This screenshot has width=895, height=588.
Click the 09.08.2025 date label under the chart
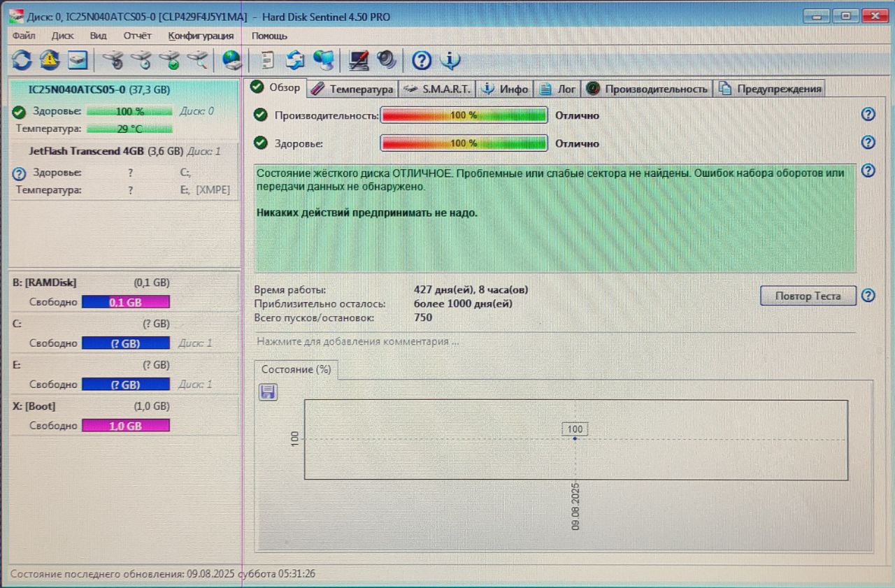(575, 506)
